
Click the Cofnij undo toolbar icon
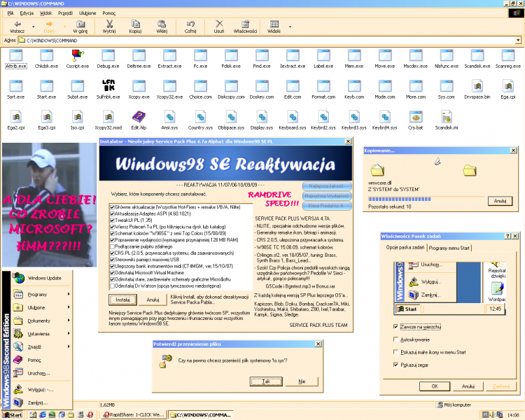point(190,24)
